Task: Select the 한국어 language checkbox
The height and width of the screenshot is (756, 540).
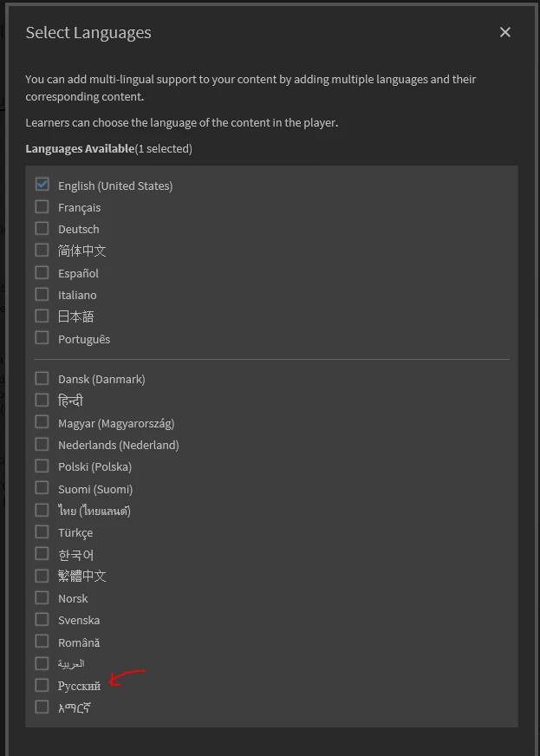Action: click(x=42, y=553)
